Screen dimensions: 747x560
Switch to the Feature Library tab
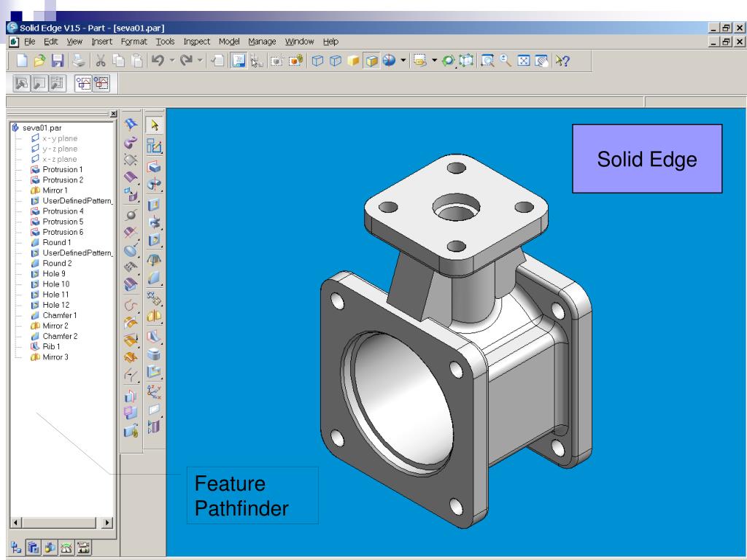33,548
